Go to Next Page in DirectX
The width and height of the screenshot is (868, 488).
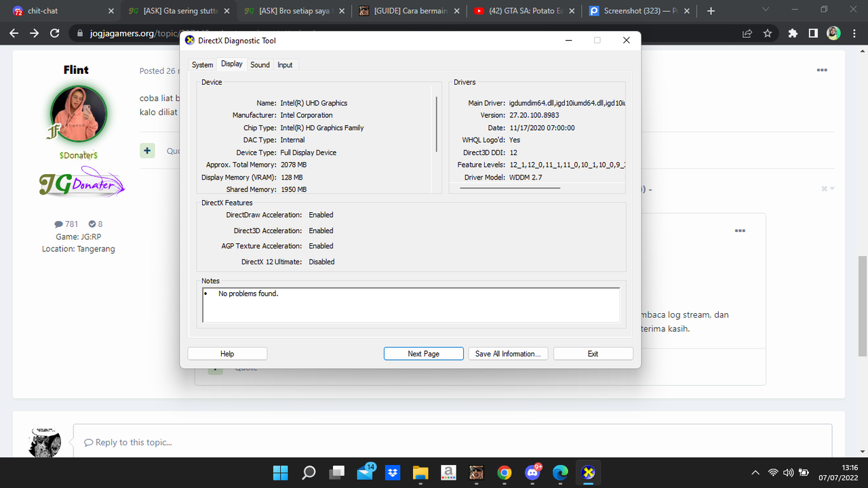pos(424,354)
